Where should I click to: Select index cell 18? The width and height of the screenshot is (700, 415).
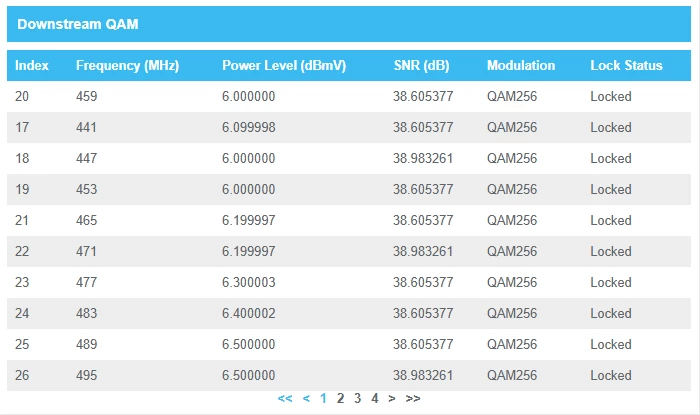tap(22, 158)
